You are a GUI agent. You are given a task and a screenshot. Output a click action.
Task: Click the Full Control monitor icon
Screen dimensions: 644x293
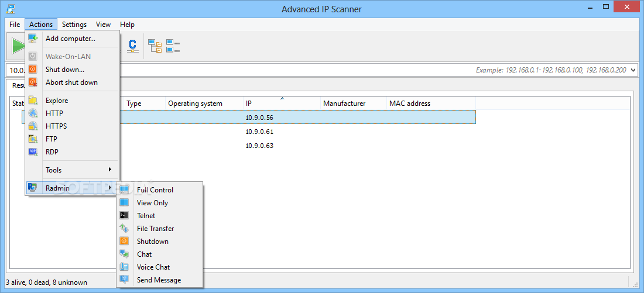pos(124,189)
